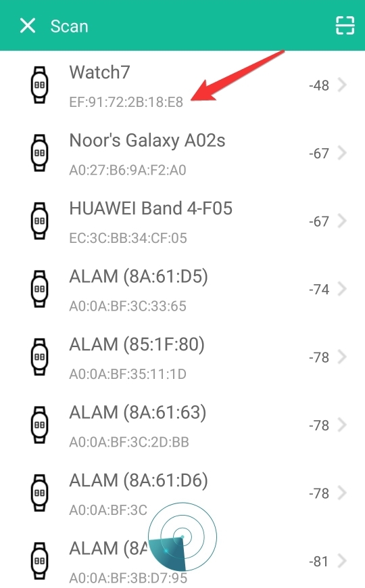Tap the radar scanning animation circle
Image resolution: width=365 pixels, height=588 pixels.
182,537
